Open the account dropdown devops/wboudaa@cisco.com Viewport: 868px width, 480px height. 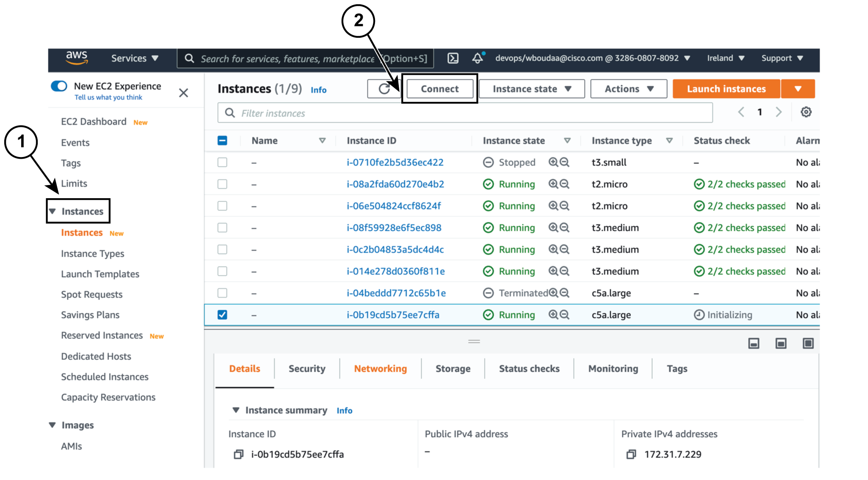click(x=593, y=58)
